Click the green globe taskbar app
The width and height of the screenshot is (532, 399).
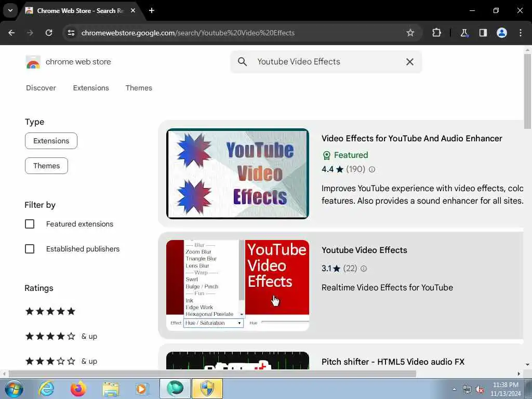pyautogui.click(x=175, y=389)
